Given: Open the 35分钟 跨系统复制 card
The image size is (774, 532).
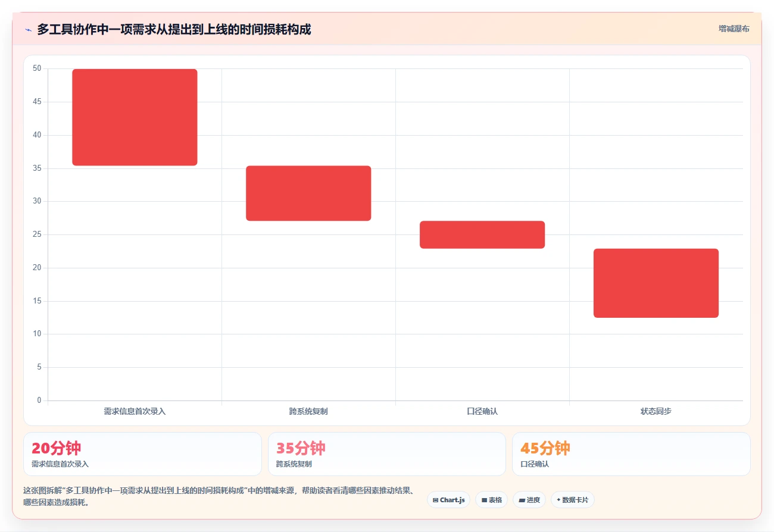Looking at the screenshot, I should pyautogui.click(x=387, y=454).
